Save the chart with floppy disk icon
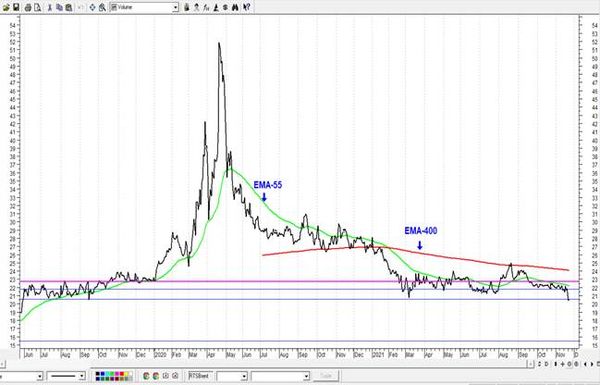 pyautogui.click(x=16, y=7)
